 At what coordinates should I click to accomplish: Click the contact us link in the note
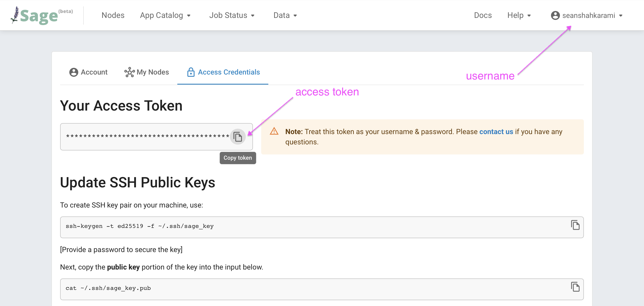pos(496,131)
